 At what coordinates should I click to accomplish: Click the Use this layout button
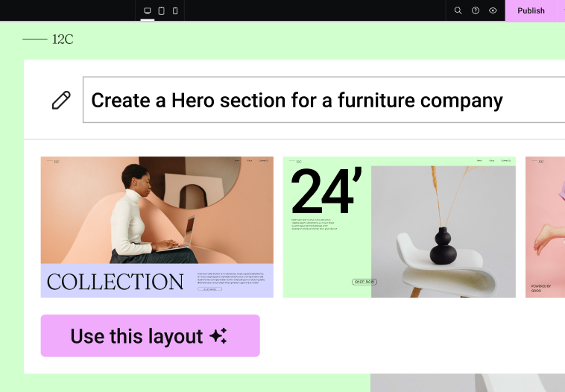coord(151,336)
